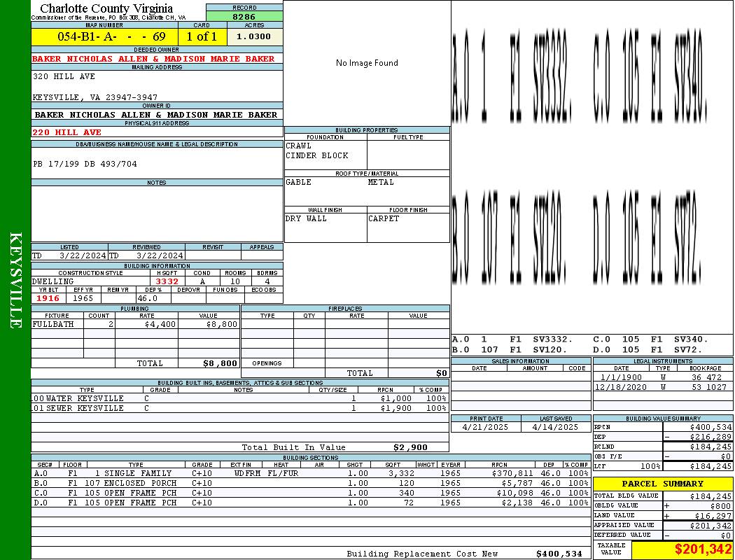Click the Listed date 3/22/2024
The height and width of the screenshot is (560, 735).
click(83, 256)
